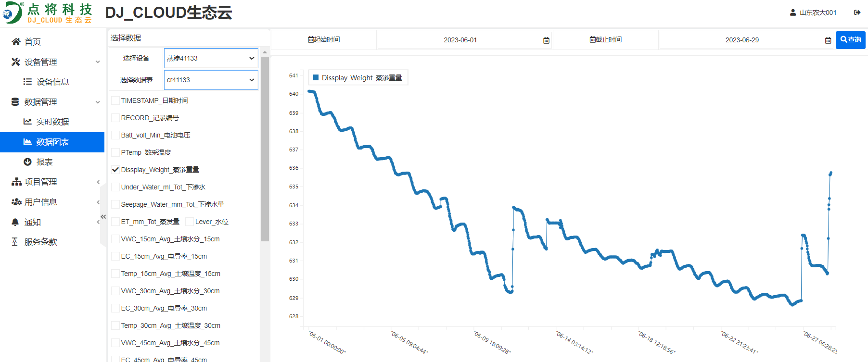Click the bell icon for 通知
The width and height of the screenshot is (868, 362).
tap(15, 222)
